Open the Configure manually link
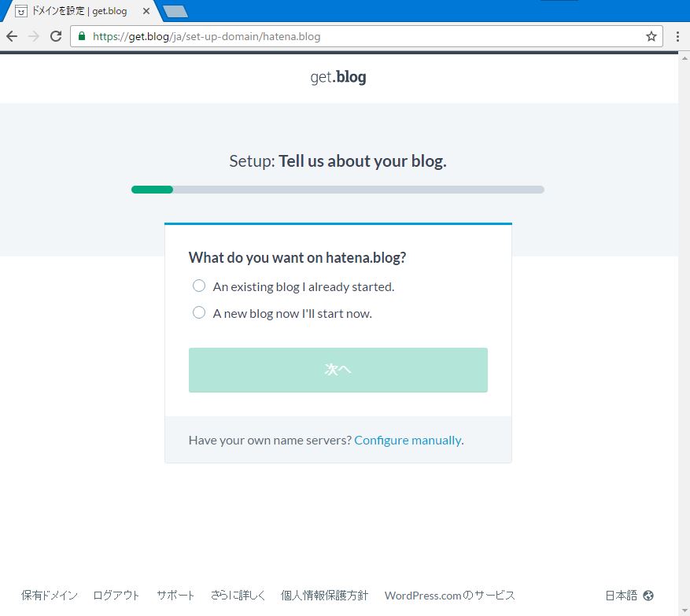Viewport: 690px width, 616px height. 408,440
